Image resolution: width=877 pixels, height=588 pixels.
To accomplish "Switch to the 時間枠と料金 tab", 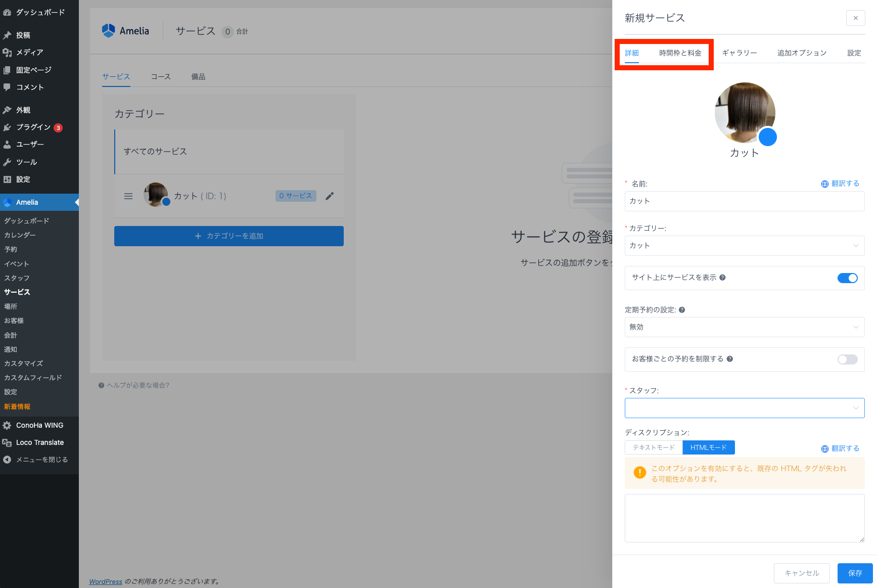I will (x=680, y=53).
